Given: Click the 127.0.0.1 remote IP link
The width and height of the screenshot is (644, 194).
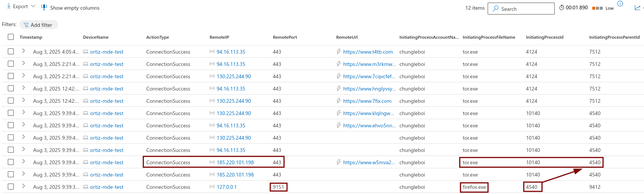Looking at the screenshot, I should pos(226,187).
